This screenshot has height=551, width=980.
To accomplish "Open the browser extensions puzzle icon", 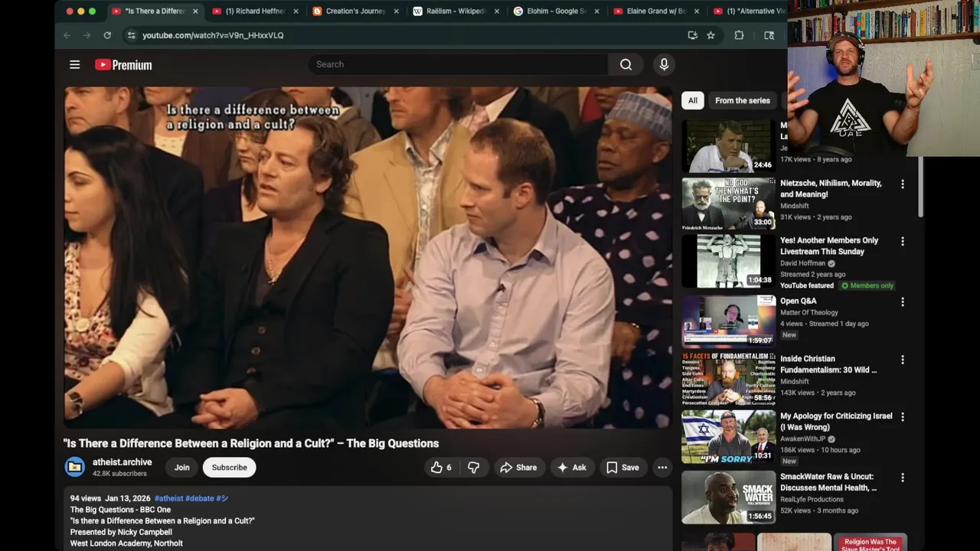I will pyautogui.click(x=739, y=35).
